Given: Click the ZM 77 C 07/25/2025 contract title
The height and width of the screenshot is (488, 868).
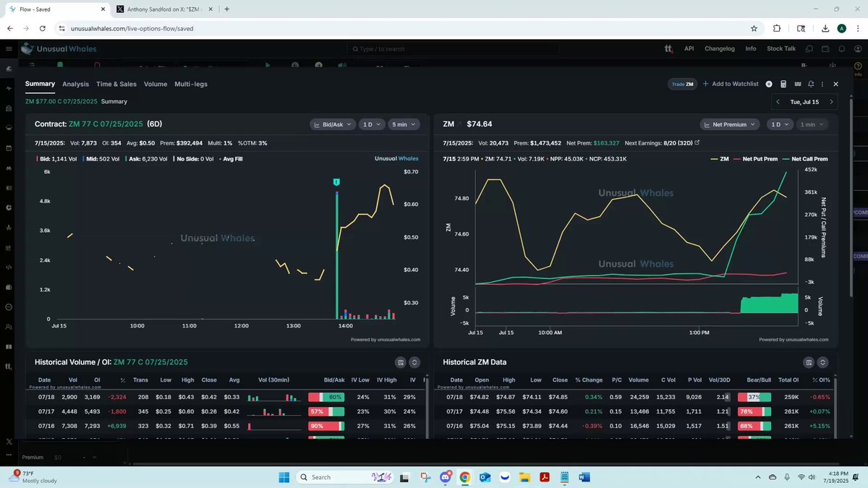Looking at the screenshot, I should click(106, 124).
